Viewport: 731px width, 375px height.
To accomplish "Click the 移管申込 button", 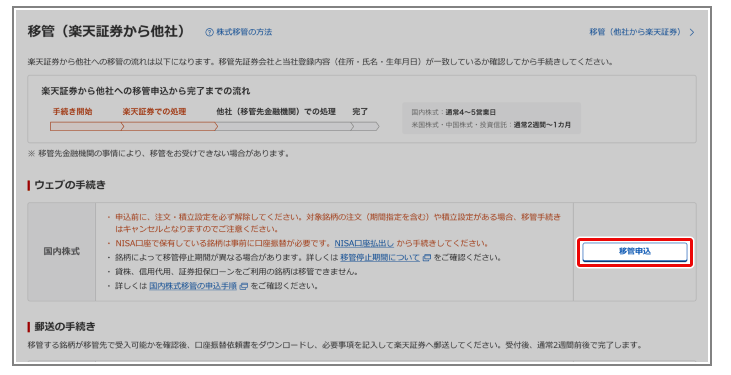I will click(634, 252).
